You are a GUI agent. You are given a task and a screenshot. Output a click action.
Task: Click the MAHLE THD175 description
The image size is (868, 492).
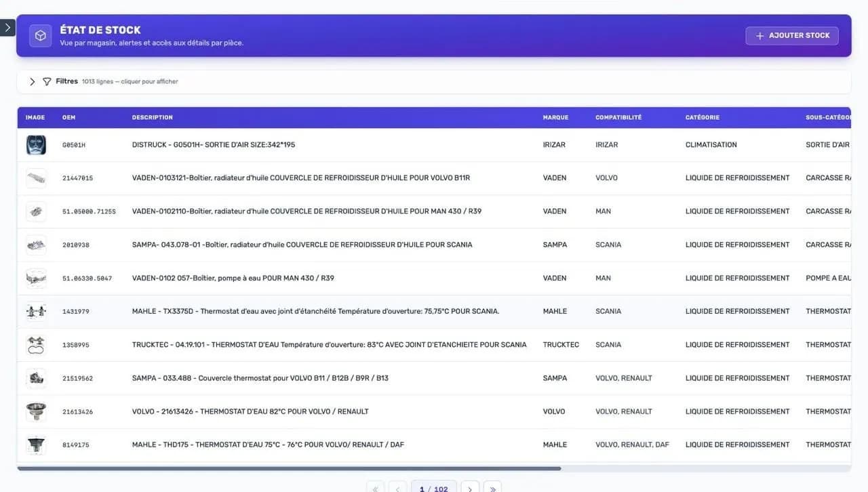269,445
